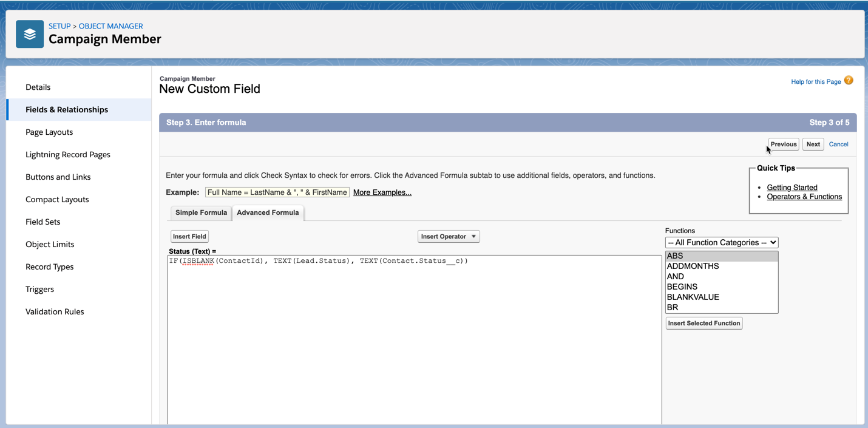Select ADDMONTHS in the functions list
This screenshot has height=428, width=868.
click(693, 266)
